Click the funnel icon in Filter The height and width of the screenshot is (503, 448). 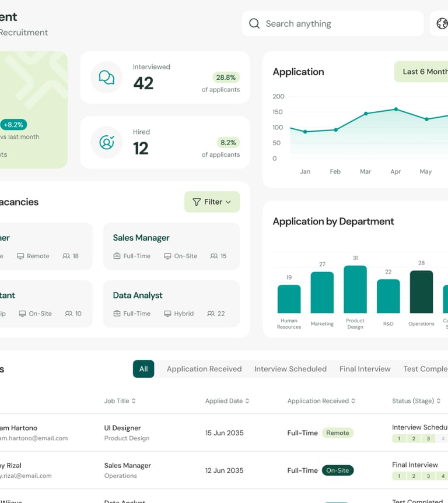197,202
